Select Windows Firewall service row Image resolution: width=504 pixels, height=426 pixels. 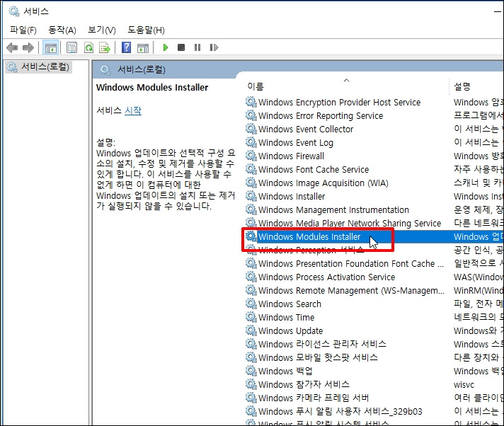(x=291, y=156)
